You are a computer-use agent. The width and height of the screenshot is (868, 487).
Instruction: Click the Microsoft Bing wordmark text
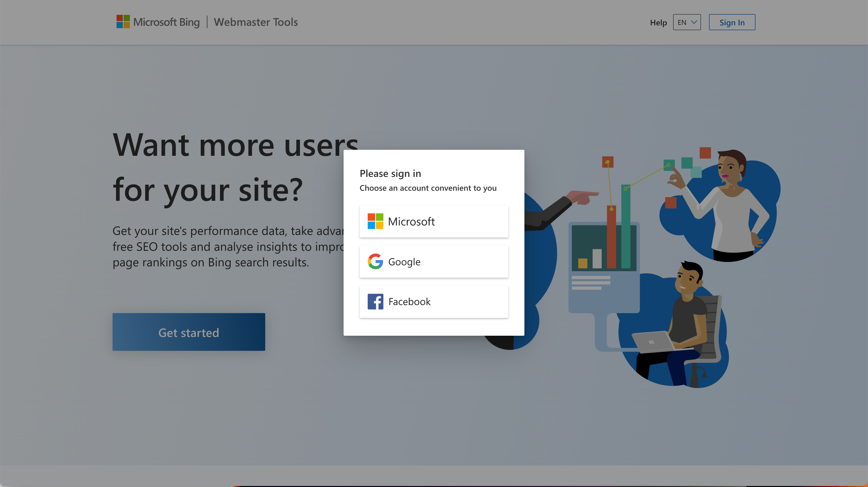[167, 22]
